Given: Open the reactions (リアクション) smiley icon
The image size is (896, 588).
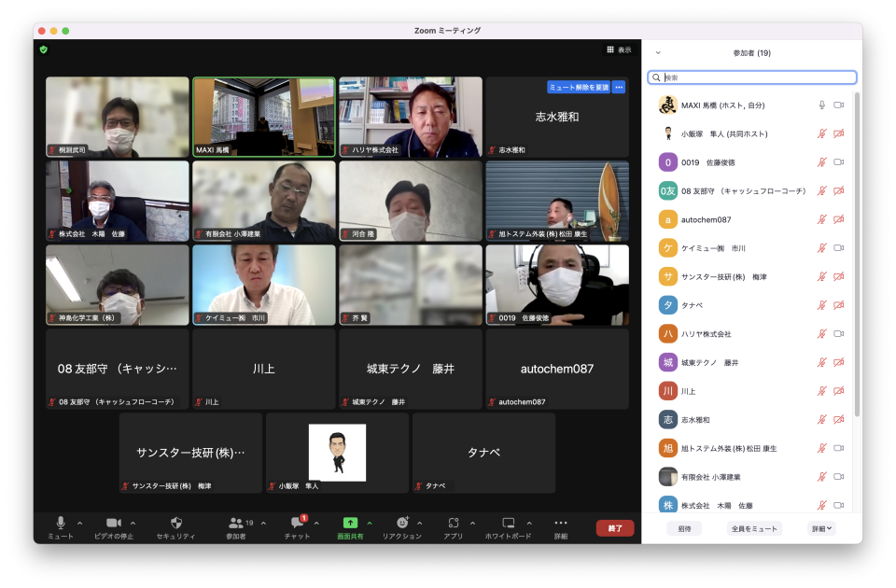Looking at the screenshot, I should [402, 523].
